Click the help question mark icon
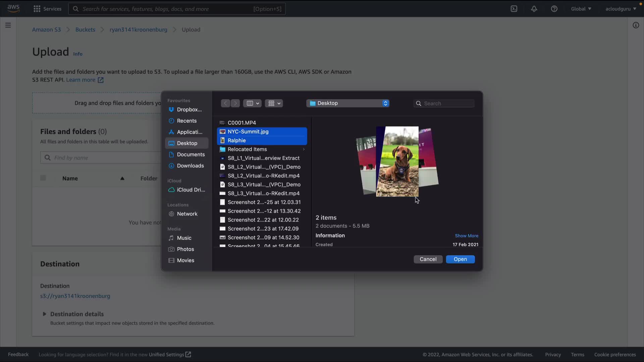Image resolution: width=644 pixels, height=362 pixels. coord(554,9)
